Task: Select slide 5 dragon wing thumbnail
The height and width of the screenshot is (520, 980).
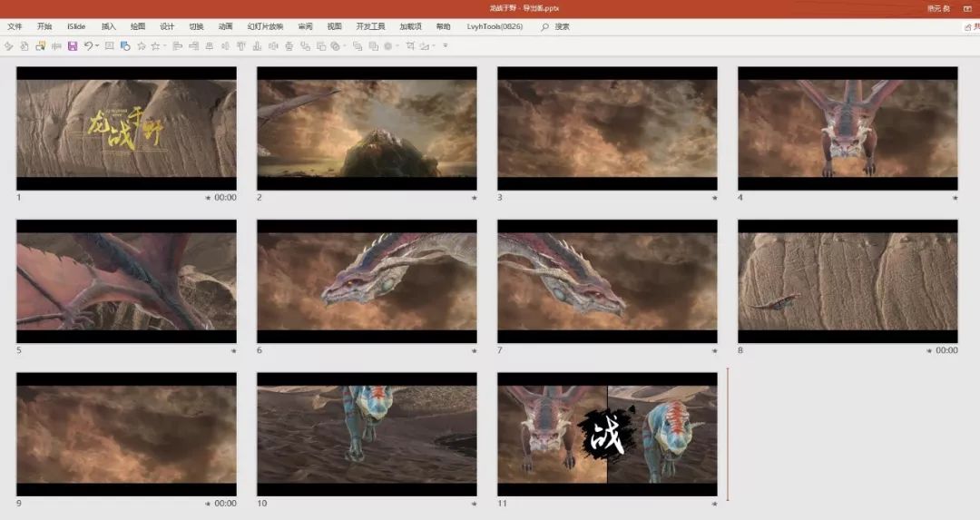Action: 126,281
